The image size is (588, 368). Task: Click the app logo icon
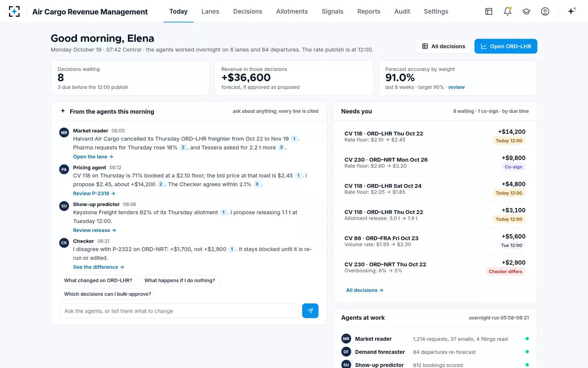coord(14,11)
